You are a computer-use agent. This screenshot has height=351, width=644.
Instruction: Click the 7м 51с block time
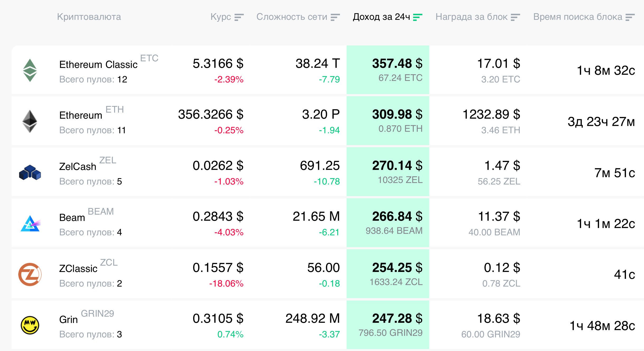coord(615,173)
